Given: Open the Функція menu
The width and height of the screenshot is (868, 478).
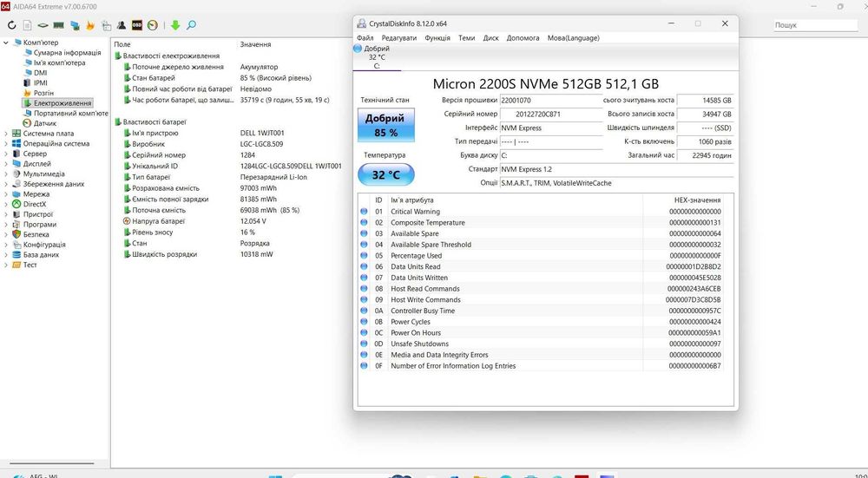Looking at the screenshot, I should tap(437, 38).
